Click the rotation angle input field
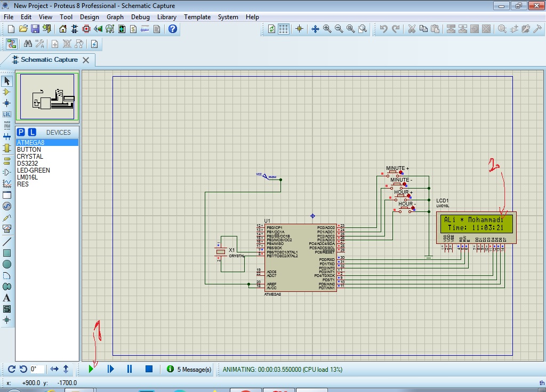 pyautogui.click(x=37, y=369)
